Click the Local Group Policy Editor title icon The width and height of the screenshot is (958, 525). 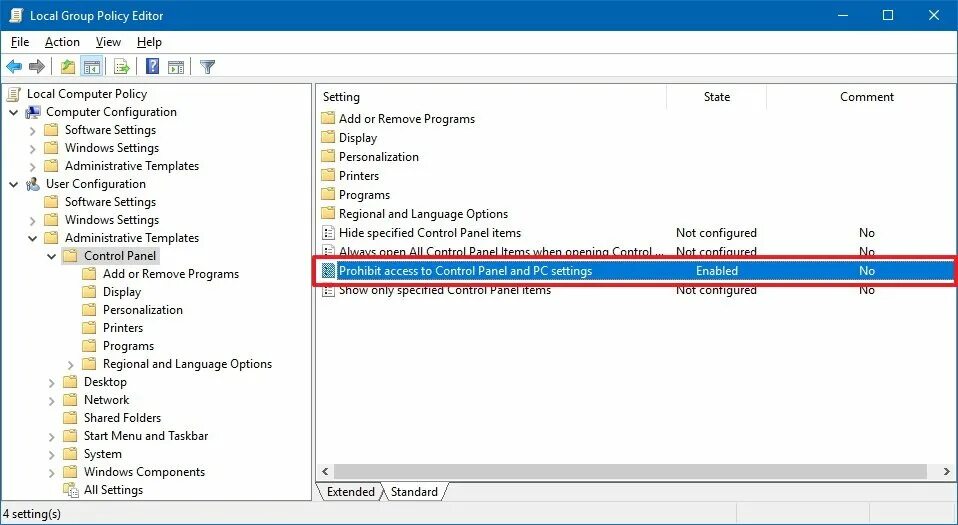tap(16, 15)
